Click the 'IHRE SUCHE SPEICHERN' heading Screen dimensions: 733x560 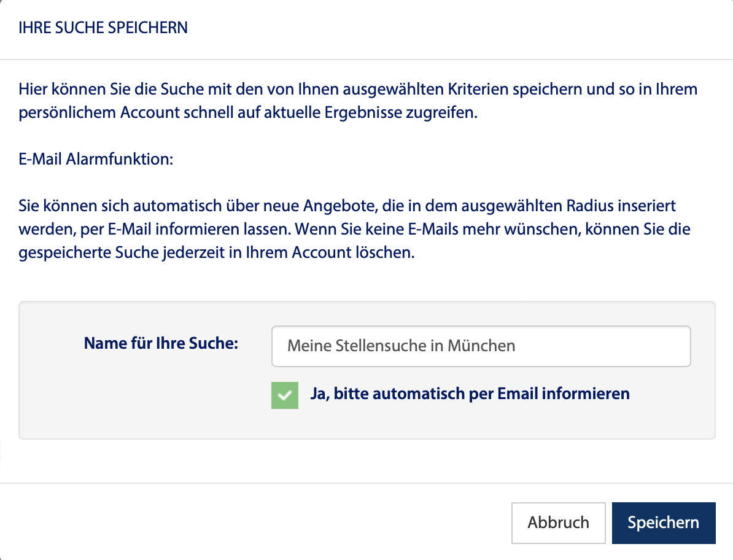point(103,27)
